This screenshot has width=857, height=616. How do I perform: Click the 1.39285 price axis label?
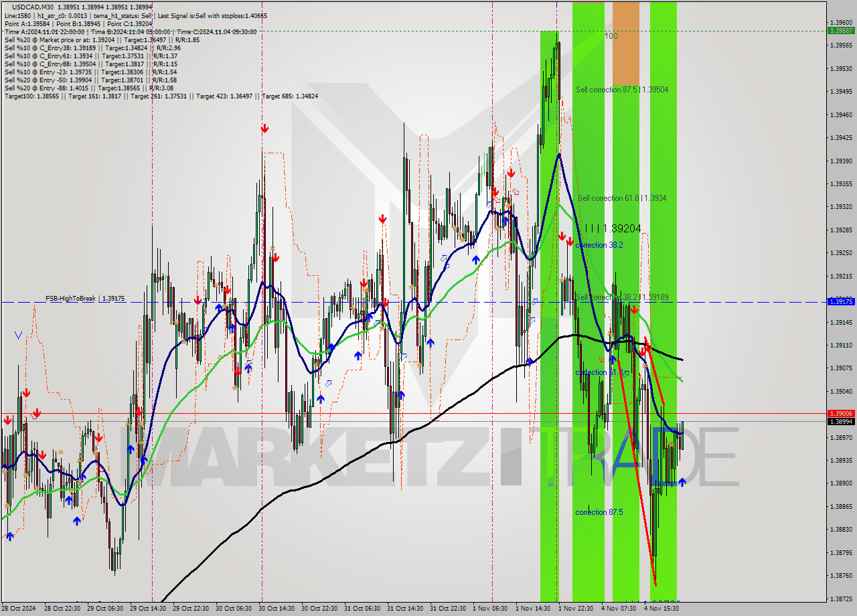coord(840,230)
